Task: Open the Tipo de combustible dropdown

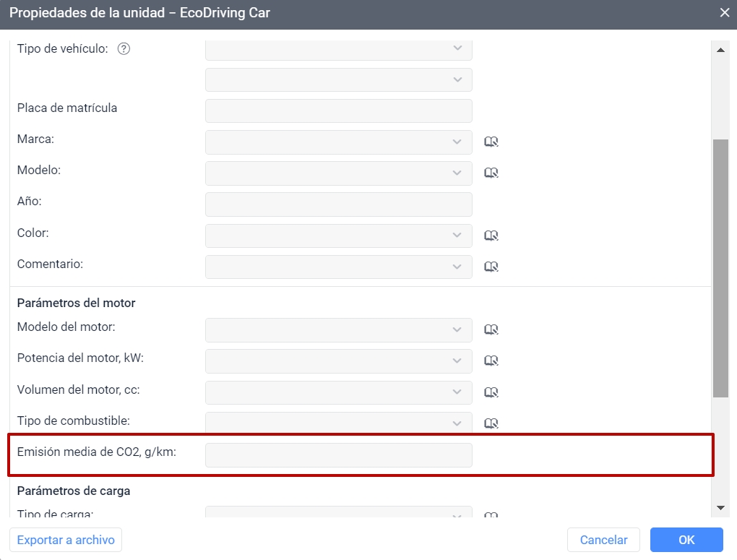Action: click(x=338, y=422)
